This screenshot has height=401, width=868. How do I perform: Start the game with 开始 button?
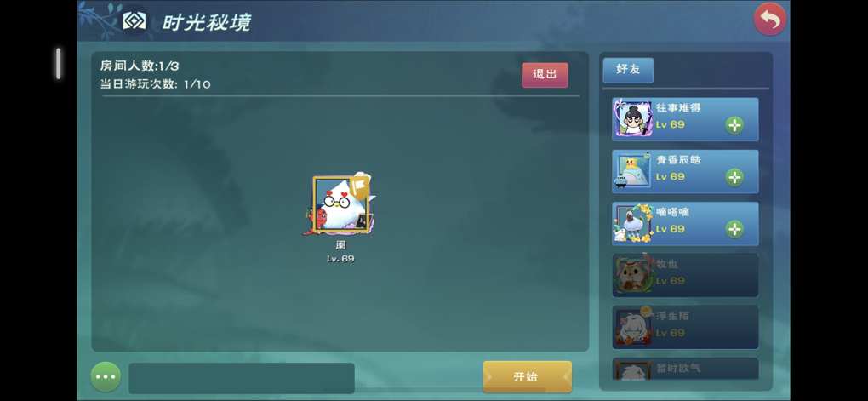[527, 376]
